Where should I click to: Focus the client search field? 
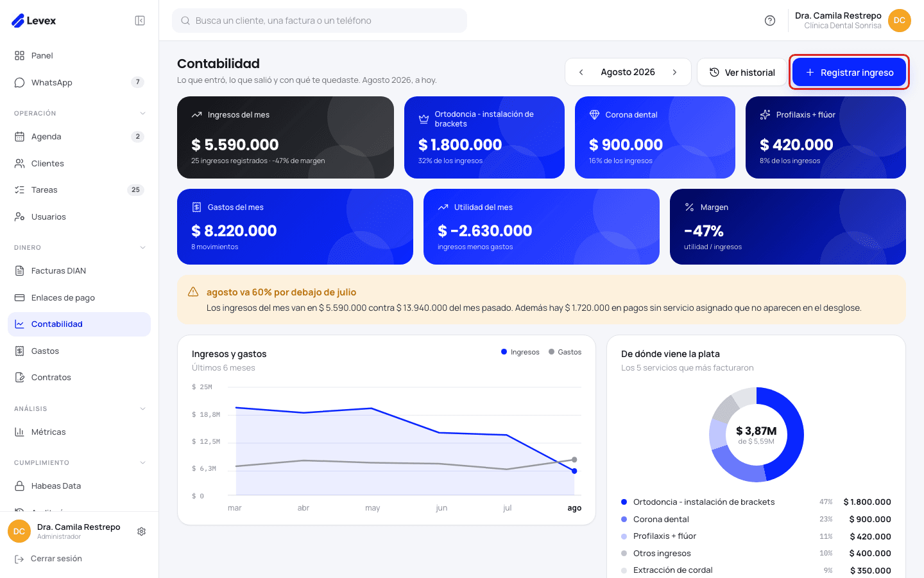click(x=320, y=21)
